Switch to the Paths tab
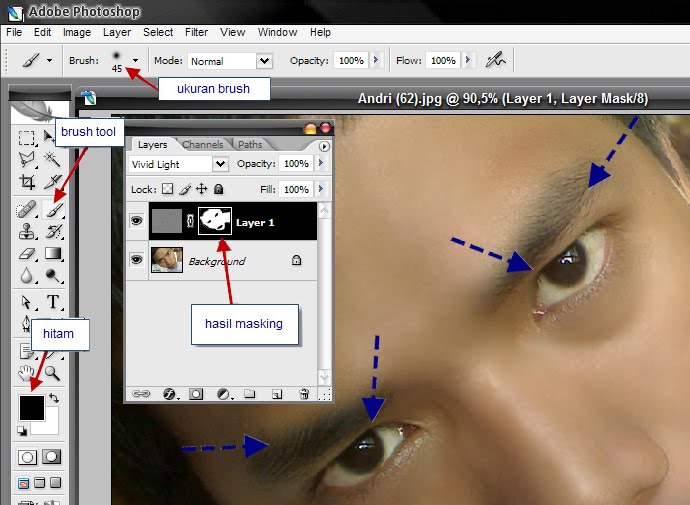Screen dimensions: 690x505 coord(250,144)
